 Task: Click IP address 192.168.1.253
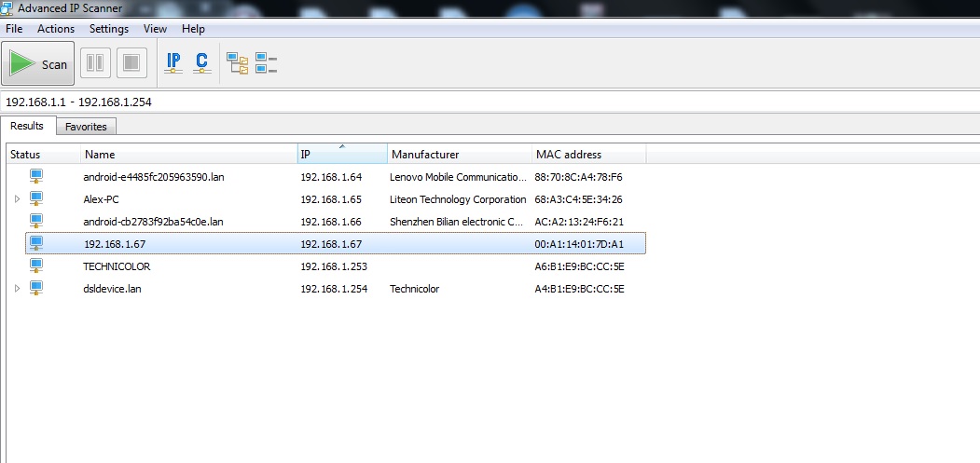click(334, 266)
